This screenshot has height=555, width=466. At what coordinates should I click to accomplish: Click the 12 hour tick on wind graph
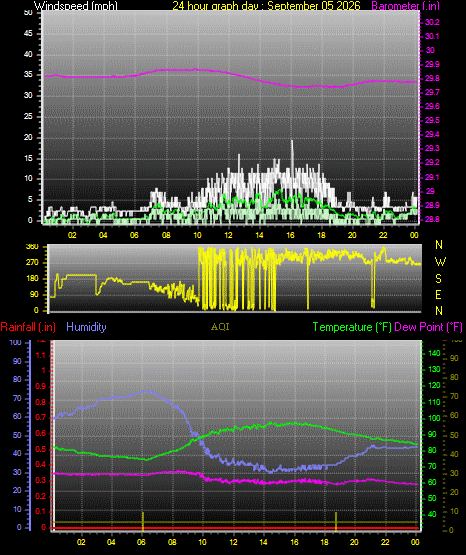[228, 235]
